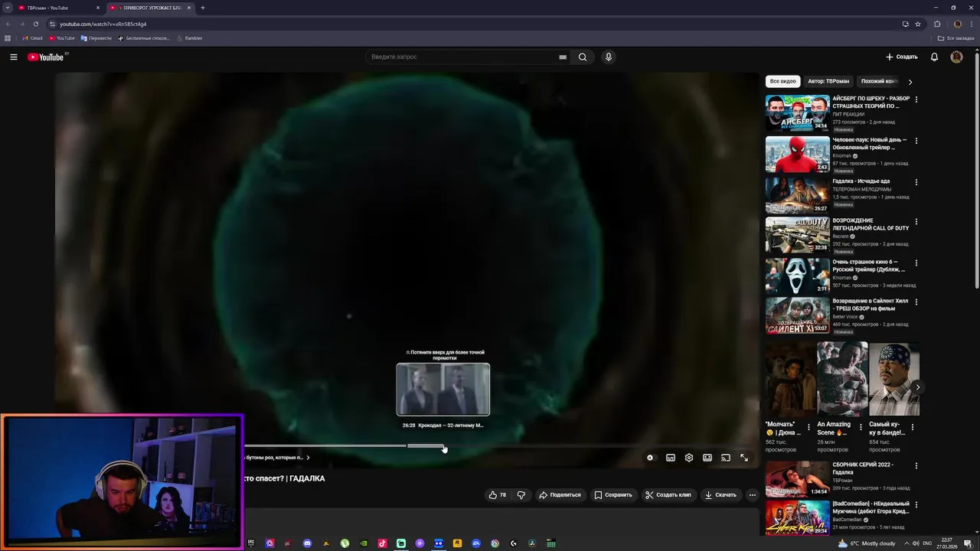Like the video with 78 likes
The height and width of the screenshot is (551, 980).
[x=498, y=495]
